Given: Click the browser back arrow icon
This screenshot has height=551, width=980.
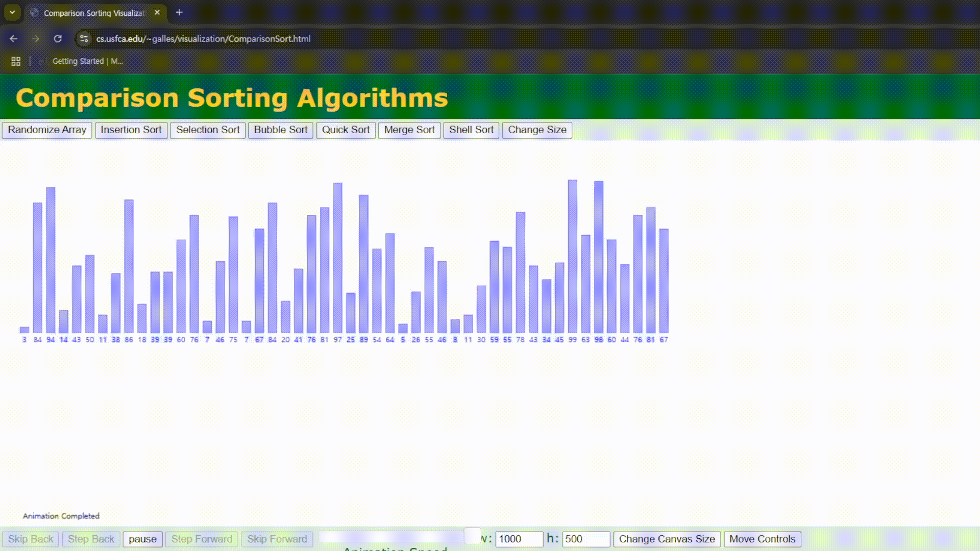Looking at the screenshot, I should (x=14, y=39).
